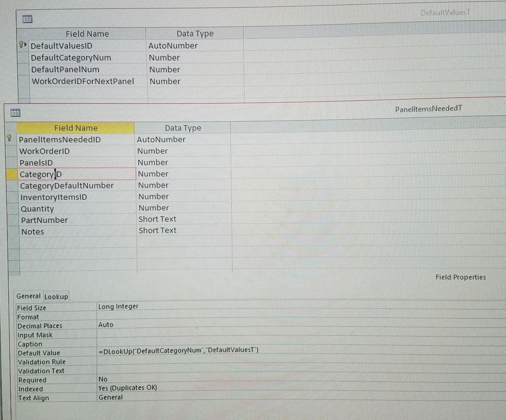506x420 pixels.
Task: Select the Quantity field name
Action: [x=37, y=209]
